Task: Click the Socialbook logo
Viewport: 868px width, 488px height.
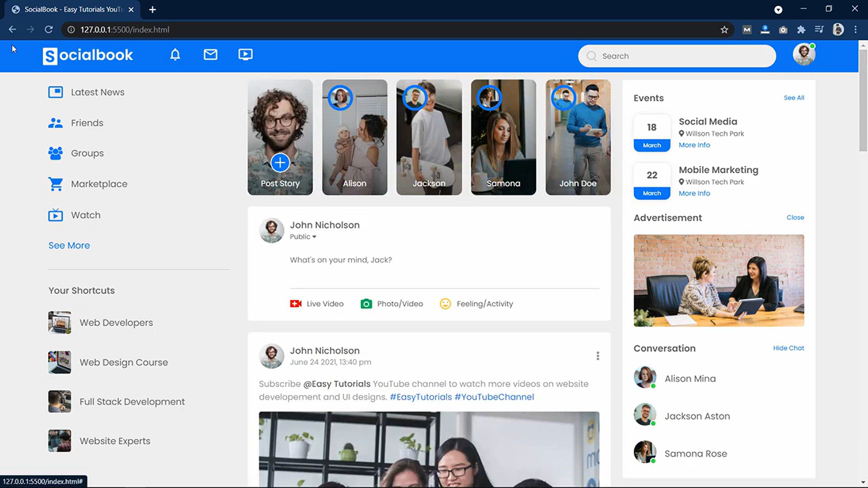Action: click(88, 56)
